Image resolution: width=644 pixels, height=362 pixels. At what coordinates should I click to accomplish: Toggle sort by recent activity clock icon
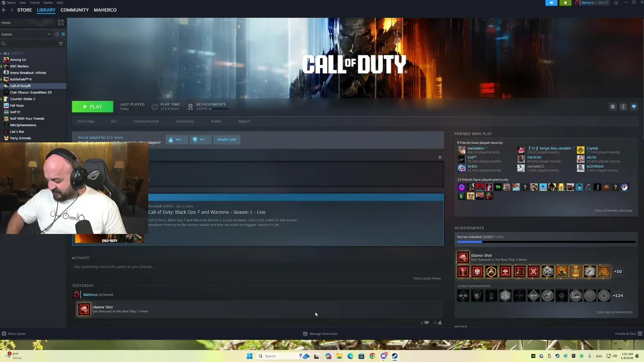pyautogui.click(x=57, y=34)
